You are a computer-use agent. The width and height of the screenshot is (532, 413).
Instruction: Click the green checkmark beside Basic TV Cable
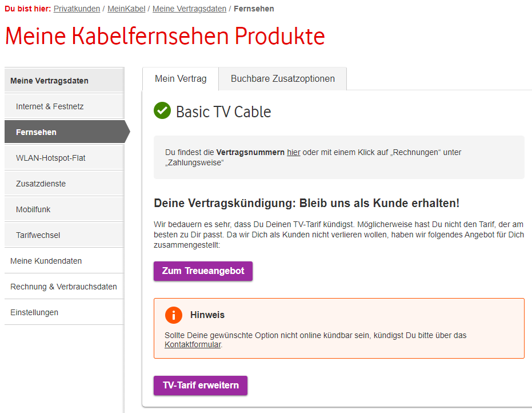(x=162, y=111)
